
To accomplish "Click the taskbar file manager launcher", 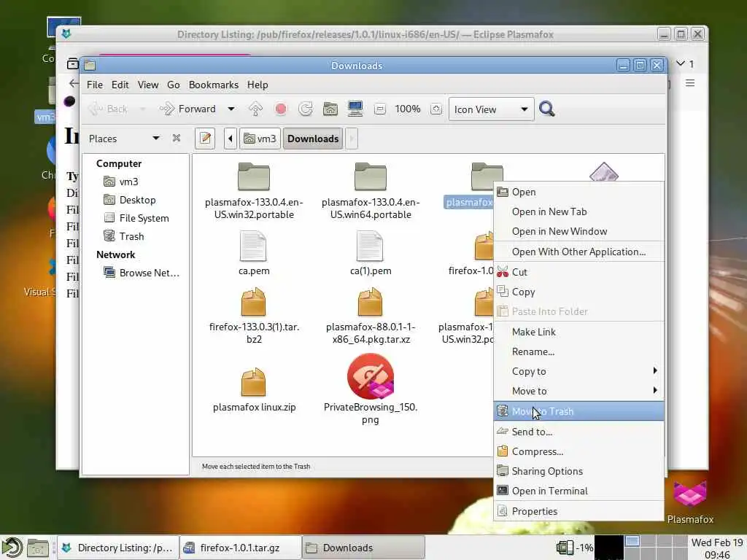I will pos(38,548).
